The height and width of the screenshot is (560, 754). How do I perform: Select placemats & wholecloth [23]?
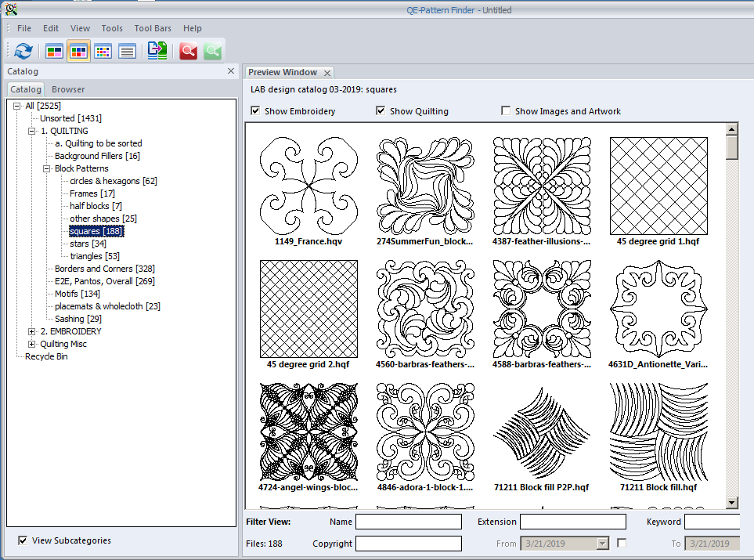107,306
